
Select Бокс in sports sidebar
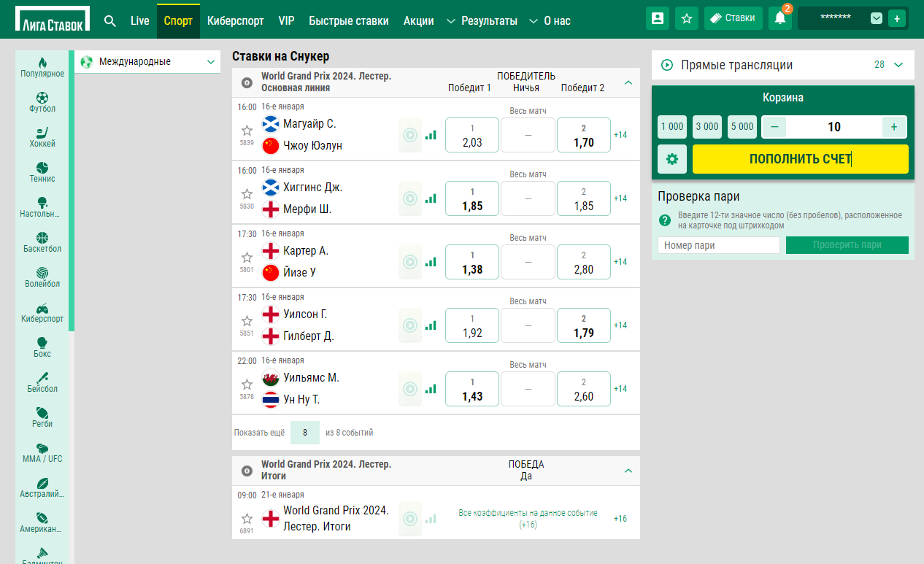[42, 347]
